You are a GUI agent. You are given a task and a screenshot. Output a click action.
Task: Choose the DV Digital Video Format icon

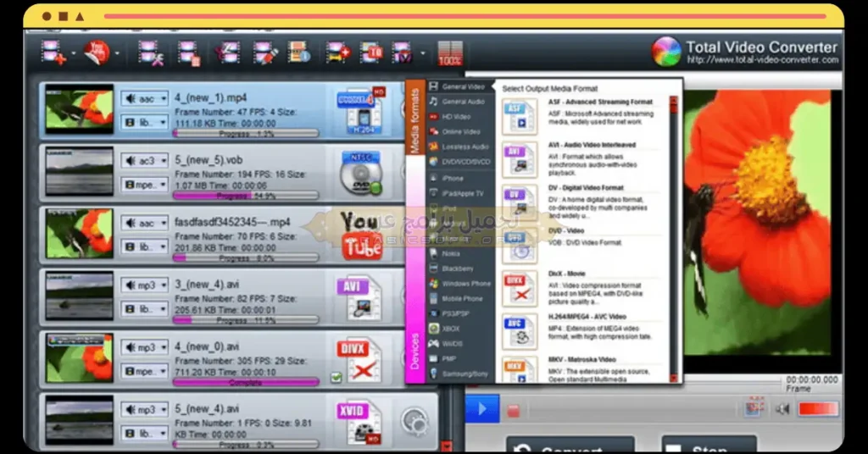[520, 202]
